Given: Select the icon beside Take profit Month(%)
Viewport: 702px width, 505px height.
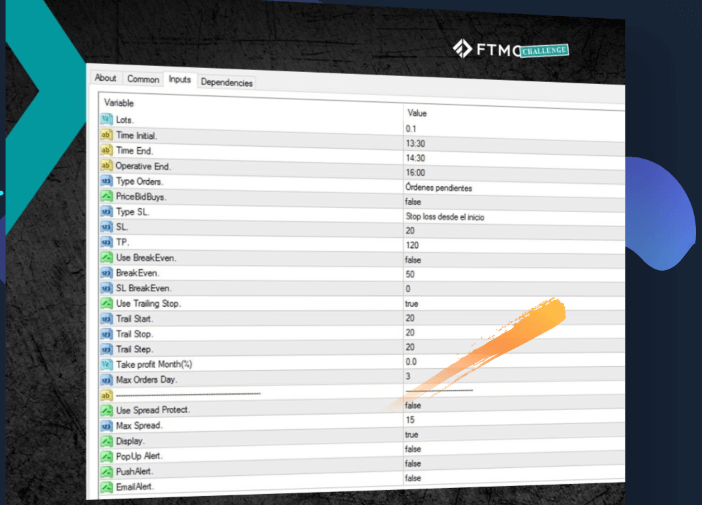Looking at the screenshot, I should tap(107, 364).
